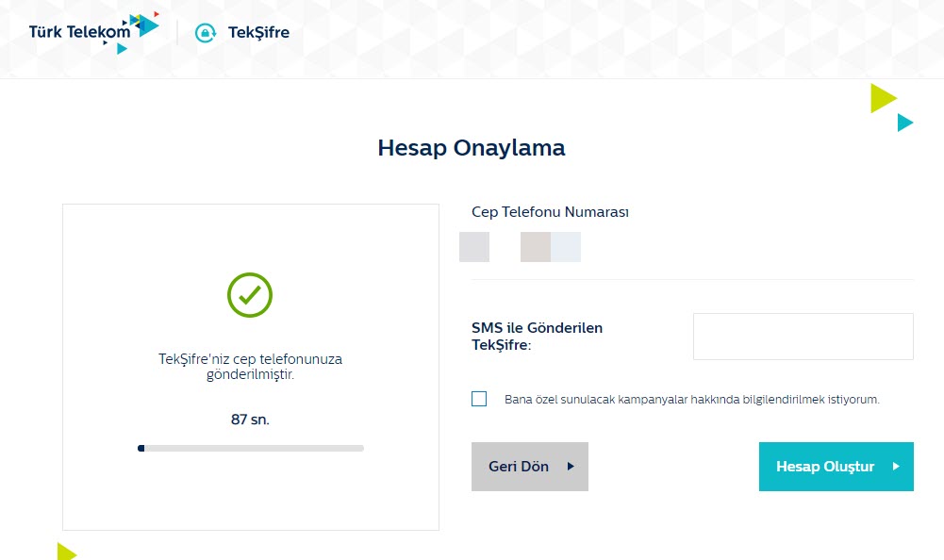Focus the SMS TekŞifre input field

coord(803,337)
